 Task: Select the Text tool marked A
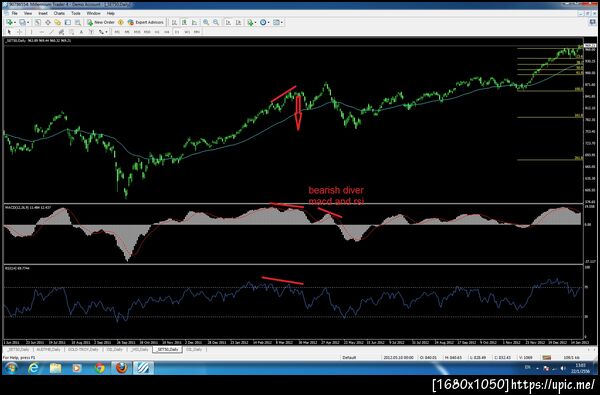point(81,32)
